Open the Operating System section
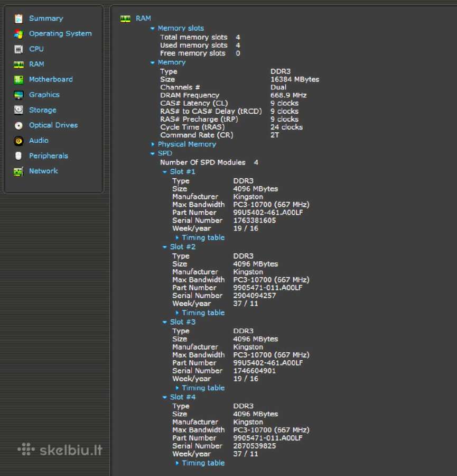This screenshot has height=476, width=457. (60, 34)
